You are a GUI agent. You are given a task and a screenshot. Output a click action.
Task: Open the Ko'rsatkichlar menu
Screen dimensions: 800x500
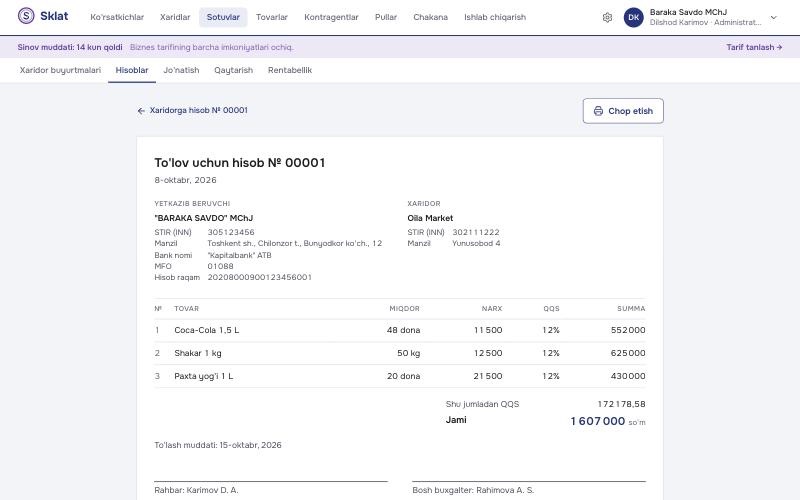(x=117, y=17)
